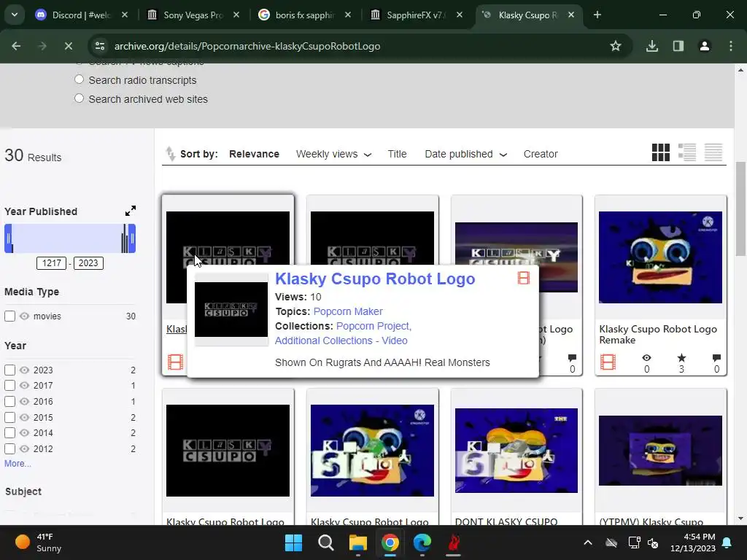
Task: Open the Chrome downloads icon
Action: [651, 46]
